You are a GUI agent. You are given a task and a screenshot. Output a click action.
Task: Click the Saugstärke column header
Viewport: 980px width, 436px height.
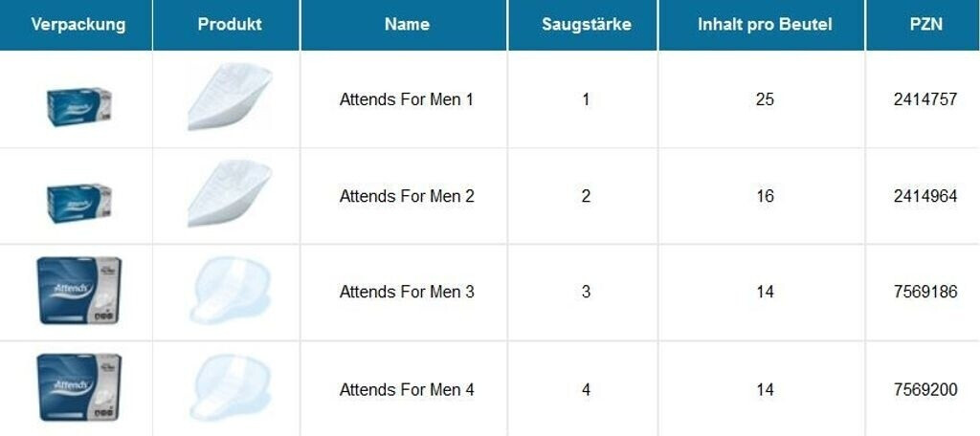[586, 24]
